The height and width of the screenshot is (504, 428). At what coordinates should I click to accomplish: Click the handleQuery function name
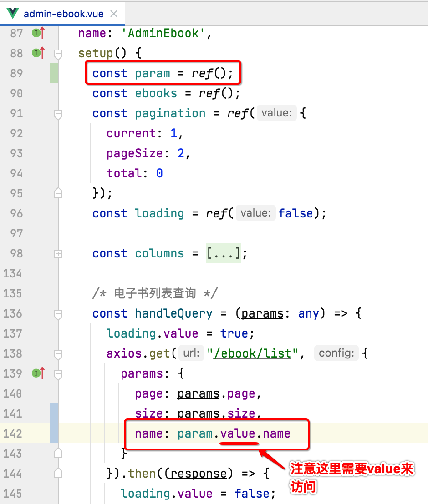pos(173,313)
